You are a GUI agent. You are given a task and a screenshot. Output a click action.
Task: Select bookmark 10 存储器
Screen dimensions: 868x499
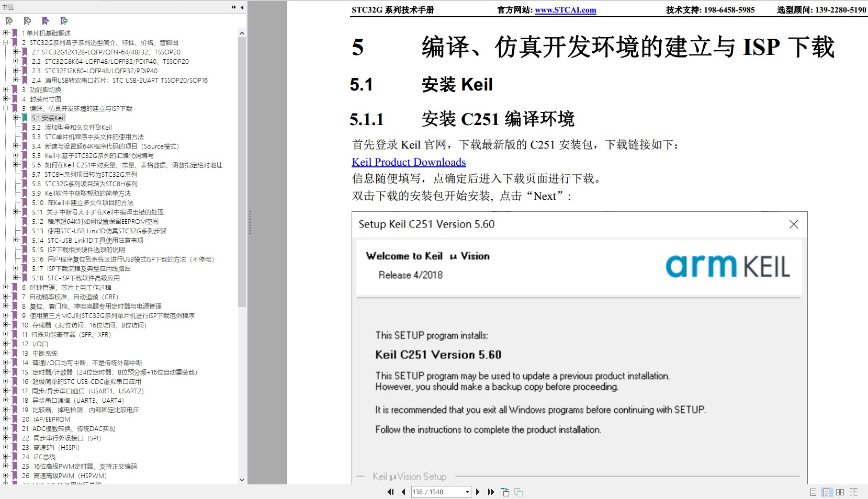(84, 325)
